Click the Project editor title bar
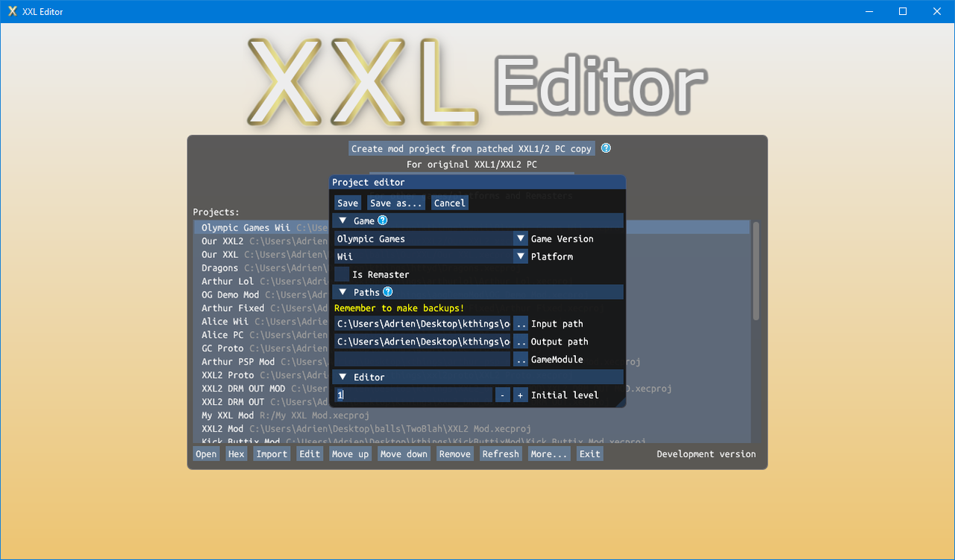The height and width of the screenshot is (560, 955). tap(477, 182)
